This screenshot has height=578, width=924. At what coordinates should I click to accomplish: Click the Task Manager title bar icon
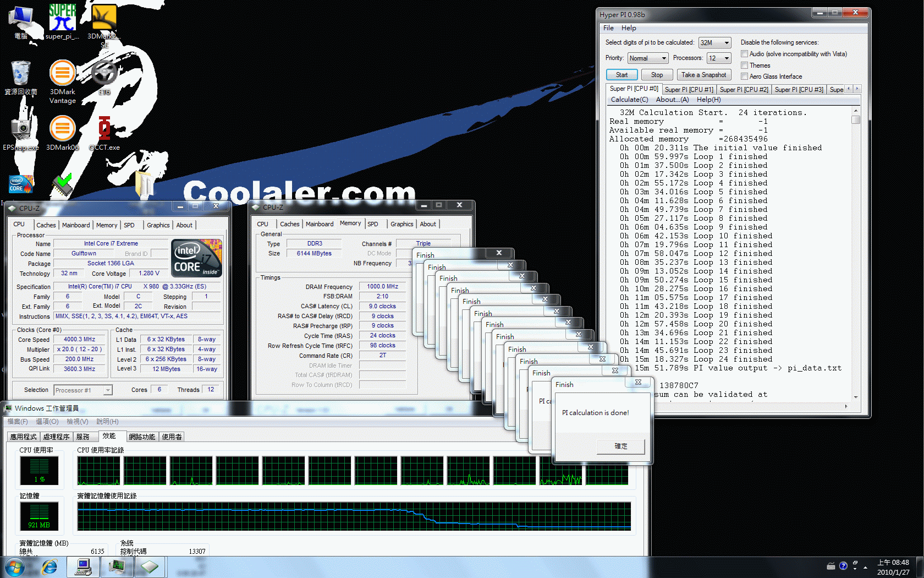[8, 408]
